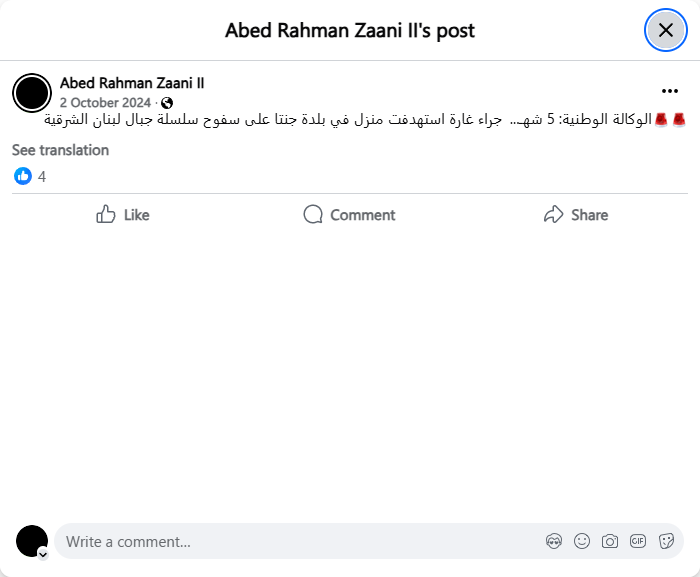The image size is (700, 577).
Task: Click the Arabic post text
Action: point(360,120)
